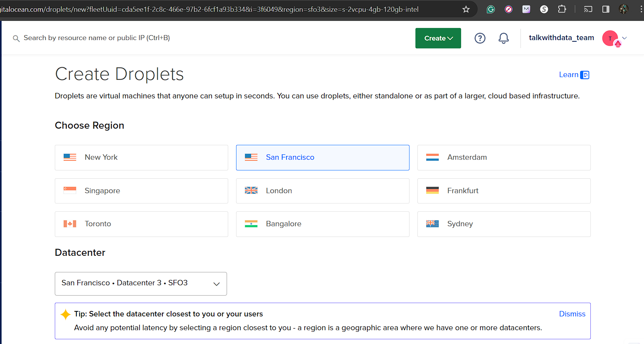The width and height of the screenshot is (644, 344).
Task: Click the US flag beside New York
Action: [x=70, y=157]
